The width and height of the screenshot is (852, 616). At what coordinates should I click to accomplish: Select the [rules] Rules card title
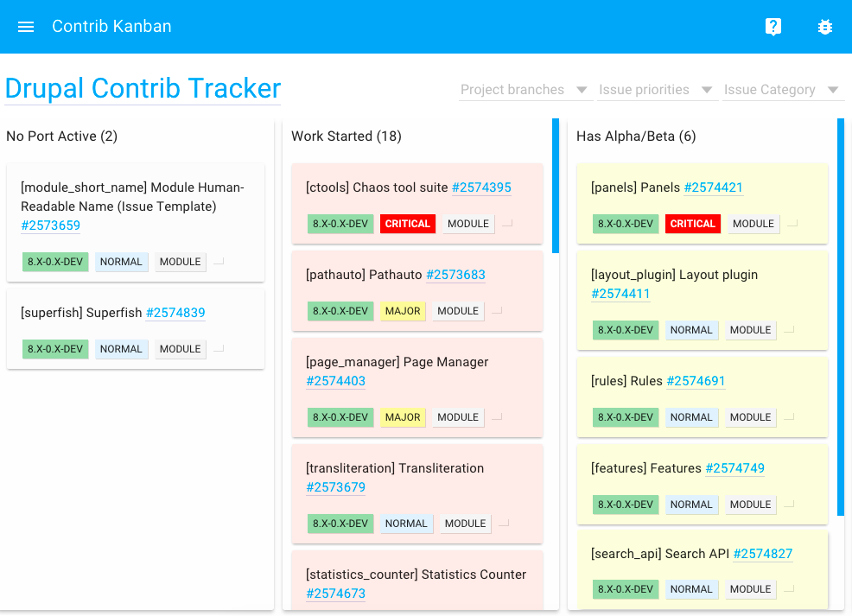[627, 381]
